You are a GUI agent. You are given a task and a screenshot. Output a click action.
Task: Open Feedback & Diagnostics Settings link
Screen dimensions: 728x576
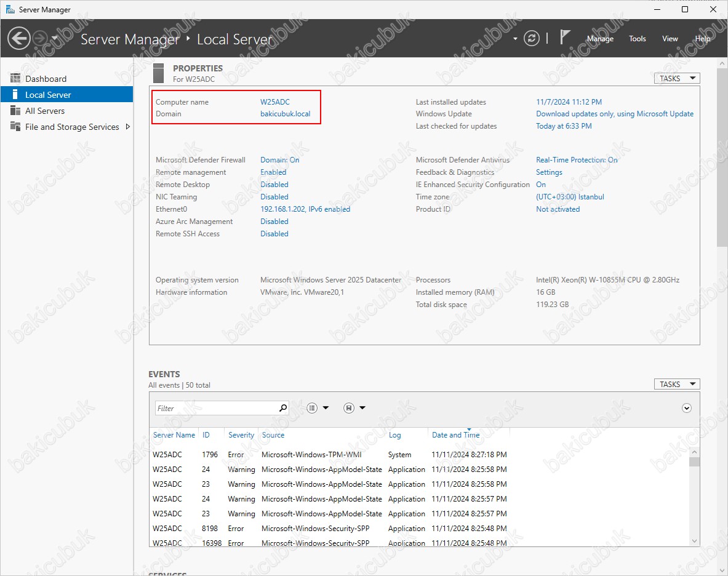click(x=549, y=172)
